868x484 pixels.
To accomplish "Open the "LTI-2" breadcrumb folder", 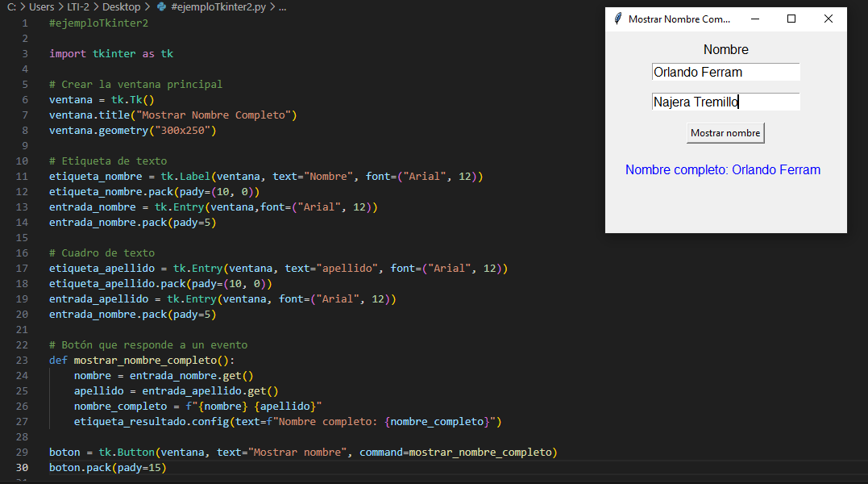I will click(x=78, y=6).
